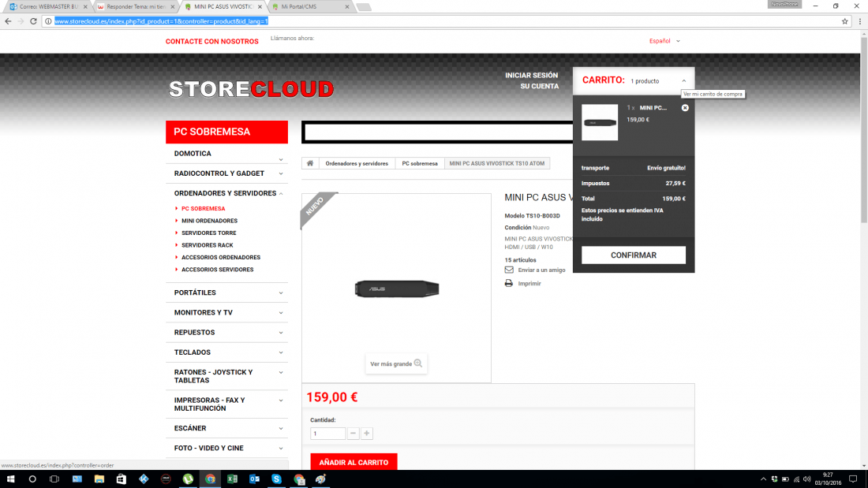This screenshot has width=868, height=488.
Task: Expand RADIOCONTROL Y GADGET category
Action: tap(281, 173)
